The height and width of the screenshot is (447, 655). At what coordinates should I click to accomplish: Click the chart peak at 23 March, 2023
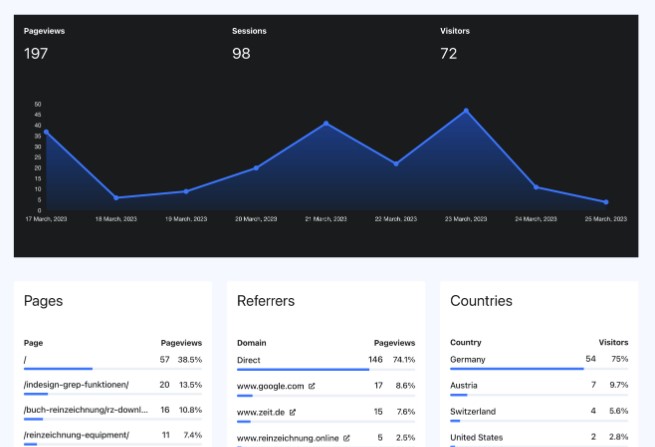(466, 110)
